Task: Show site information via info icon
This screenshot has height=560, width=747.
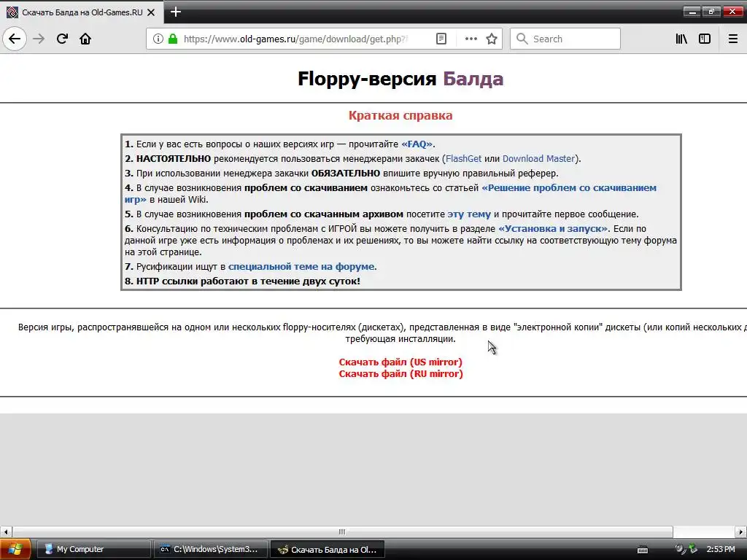Action: pos(158,39)
